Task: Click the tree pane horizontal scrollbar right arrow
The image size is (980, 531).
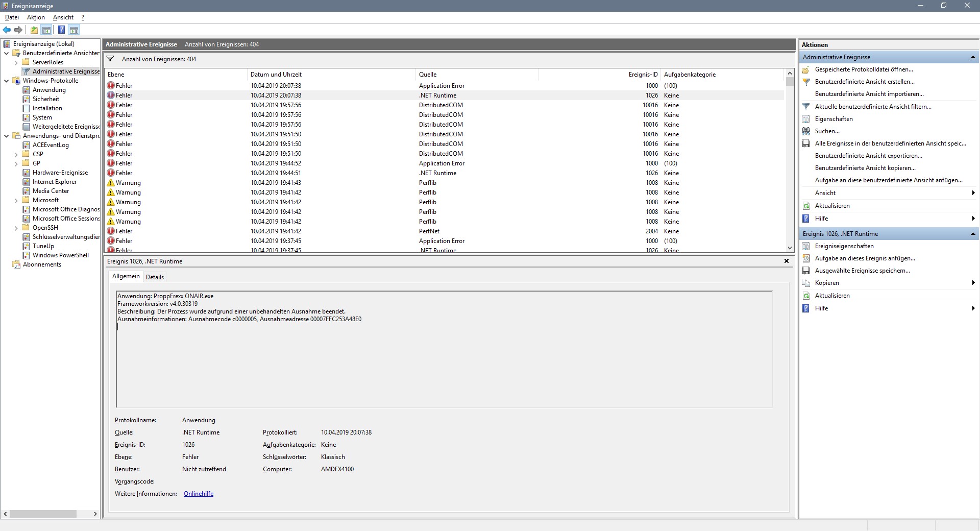Action: click(x=95, y=514)
